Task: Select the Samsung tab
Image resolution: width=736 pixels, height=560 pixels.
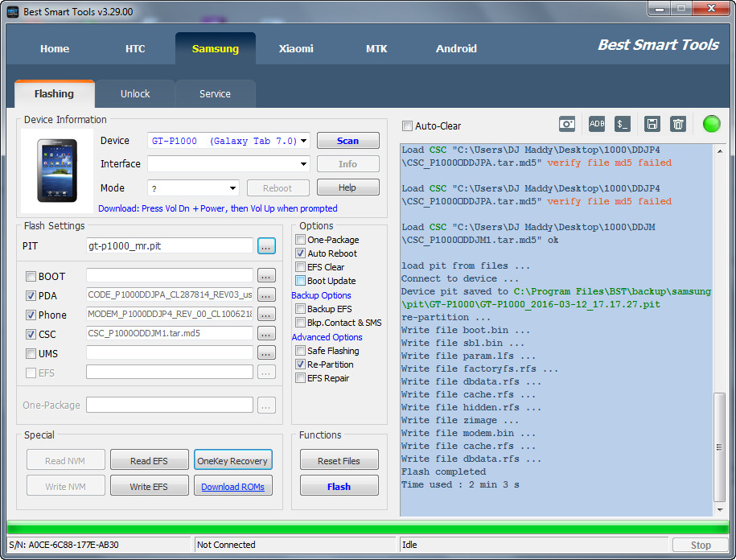Action: (x=216, y=49)
